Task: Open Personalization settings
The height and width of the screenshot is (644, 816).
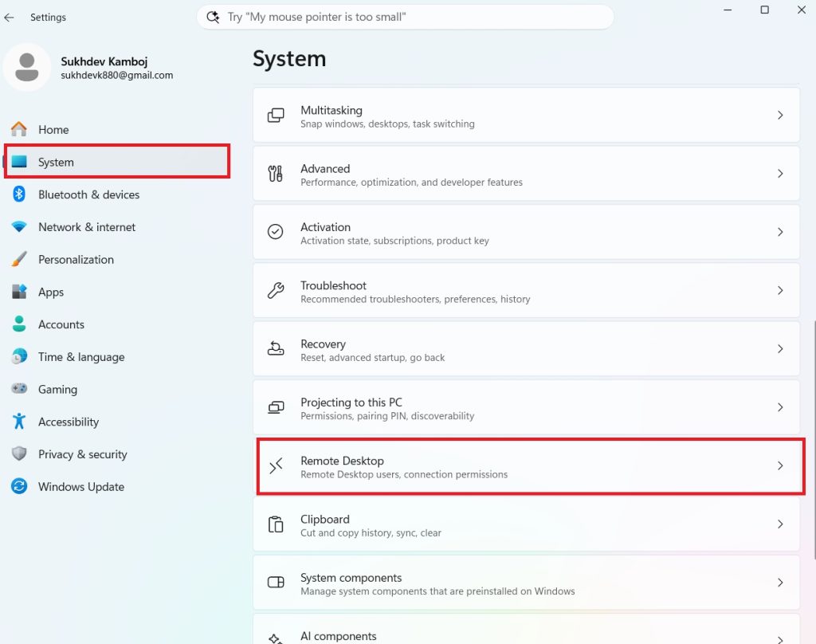Action: point(76,259)
